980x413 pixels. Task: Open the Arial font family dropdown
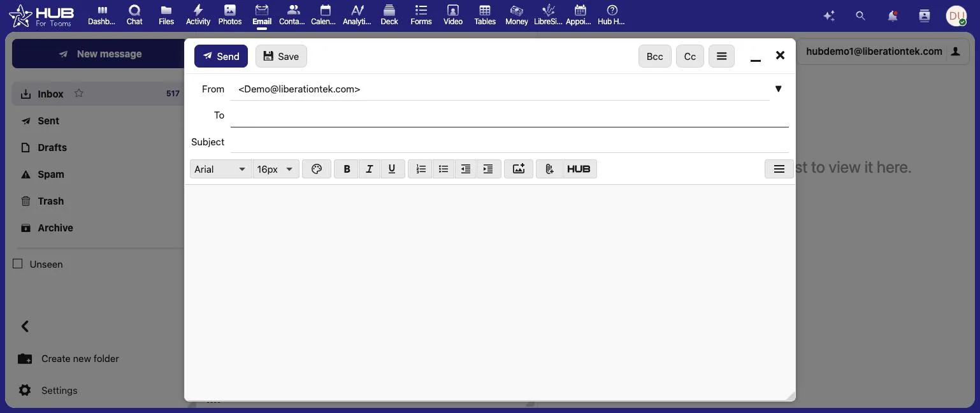[x=220, y=169]
